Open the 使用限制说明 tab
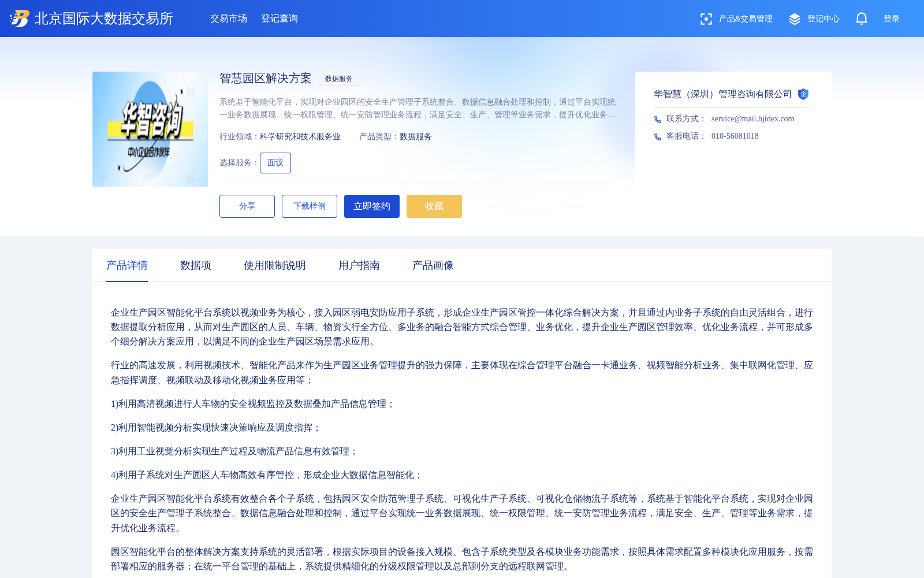This screenshot has height=578, width=924. pos(275,265)
